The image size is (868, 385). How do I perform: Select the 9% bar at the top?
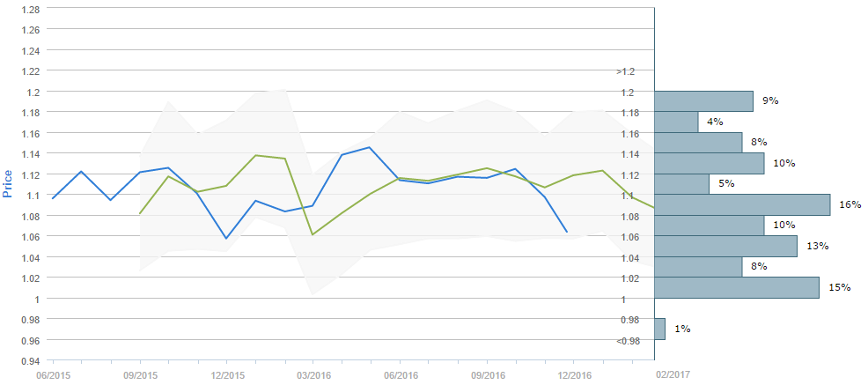tap(703, 100)
